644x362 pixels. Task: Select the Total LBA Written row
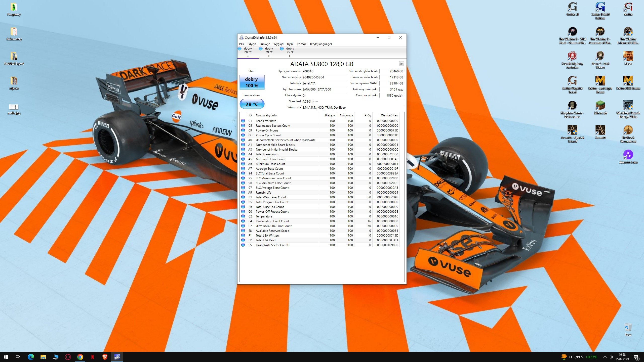pyautogui.click(x=320, y=236)
